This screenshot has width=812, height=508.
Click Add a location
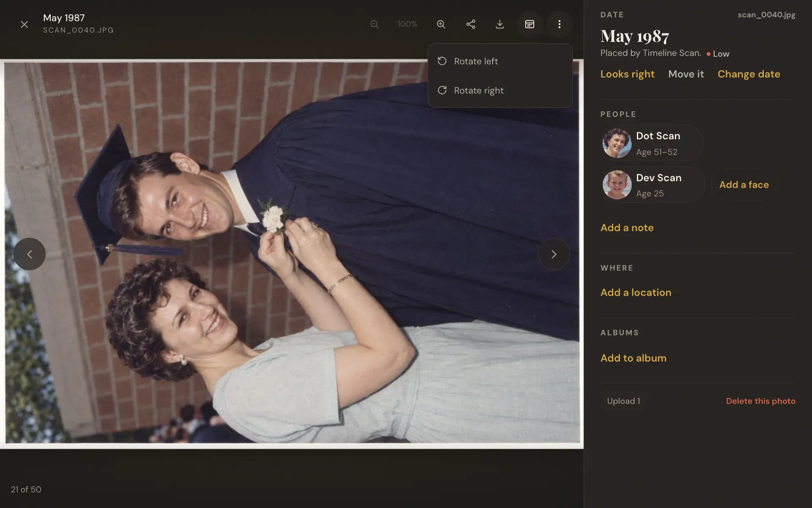(636, 293)
